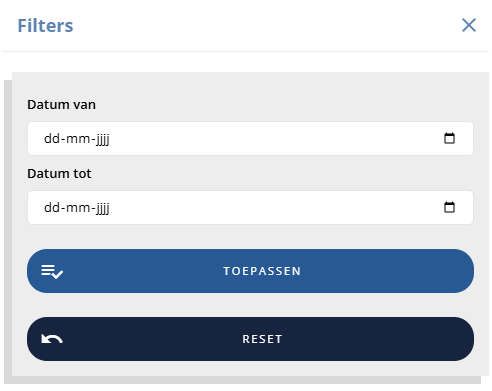Click the undo arrow icon on the Reset button

click(52, 339)
